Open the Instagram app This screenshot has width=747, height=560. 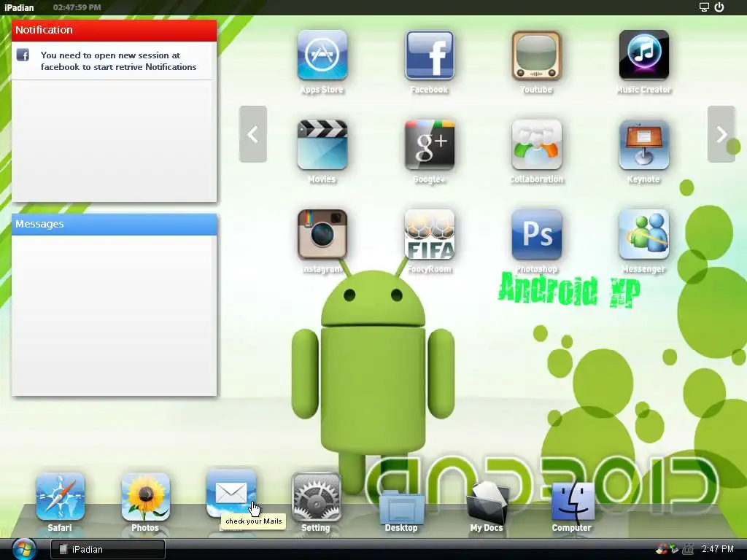322,234
